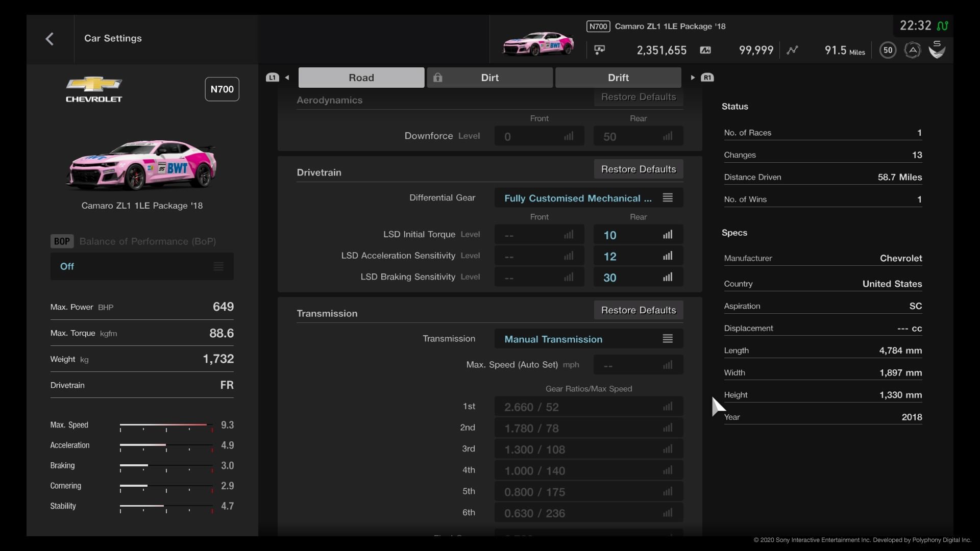Viewport: 980px width, 551px height.
Task: Adjust Rear LSD Braking Sensitivity value 30
Action: pyautogui.click(x=638, y=278)
